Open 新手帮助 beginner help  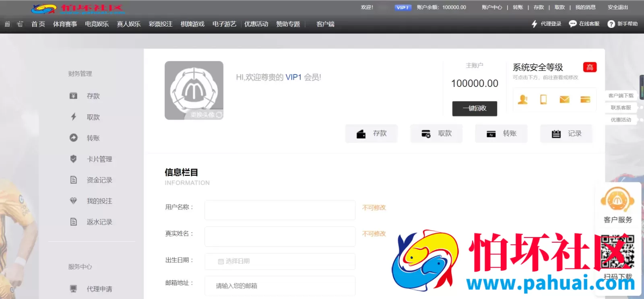tap(623, 24)
